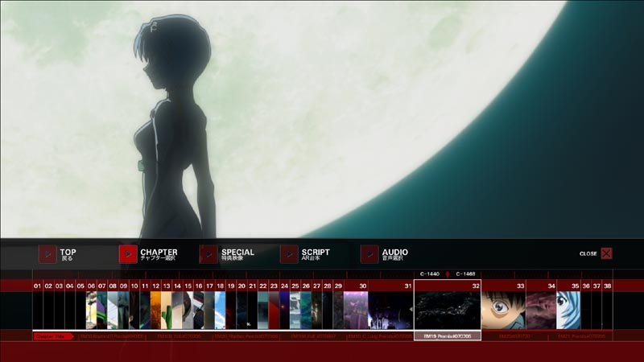644x362 pixels.
Task: Click the TOP menu play icon
Action: pyautogui.click(x=47, y=254)
